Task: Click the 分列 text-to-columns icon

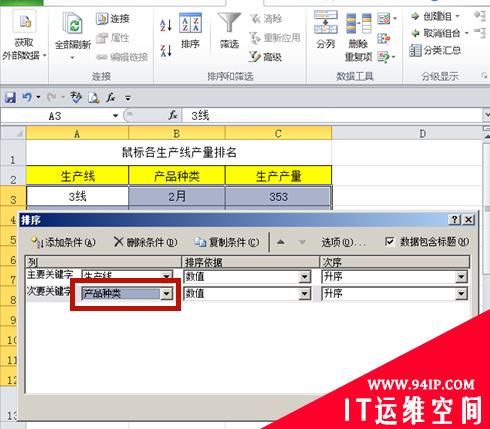Action: (326, 30)
